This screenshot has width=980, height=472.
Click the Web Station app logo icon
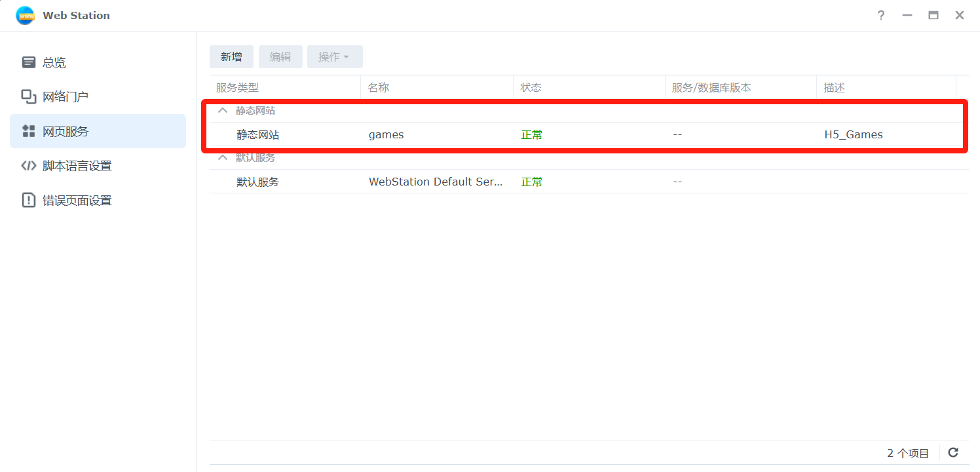[25, 15]
